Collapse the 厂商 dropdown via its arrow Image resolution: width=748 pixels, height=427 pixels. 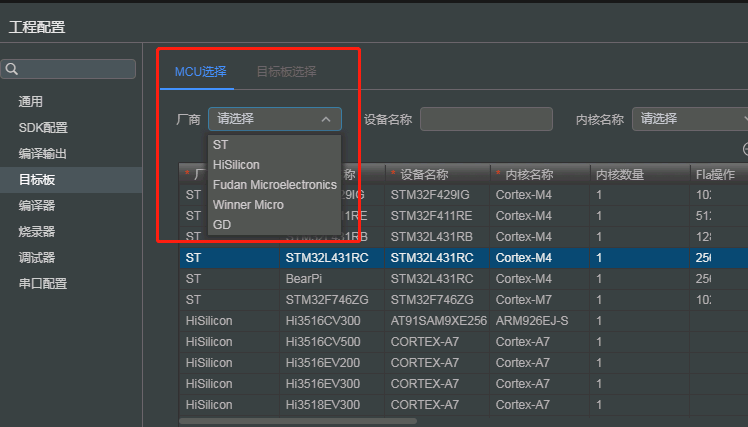click(326, 119)
